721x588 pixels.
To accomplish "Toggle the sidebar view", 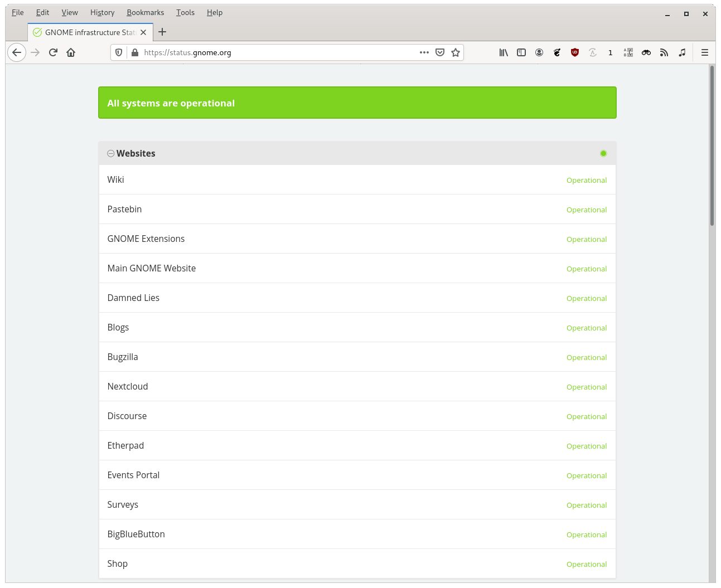I will pos(521,52).
